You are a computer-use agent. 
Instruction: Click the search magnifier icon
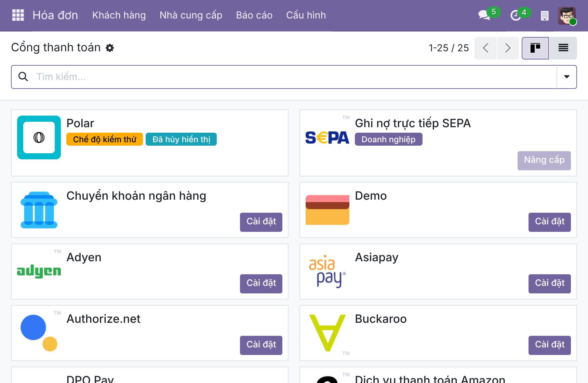[x=23, y=77]
